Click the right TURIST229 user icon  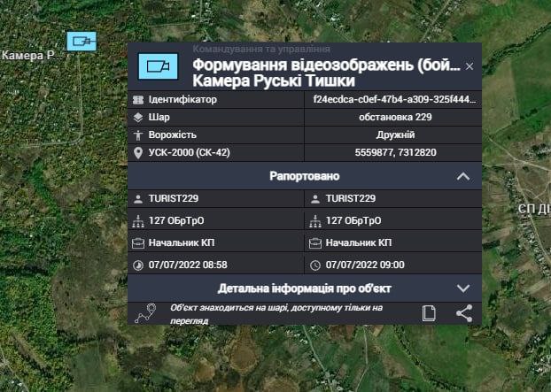315,199
